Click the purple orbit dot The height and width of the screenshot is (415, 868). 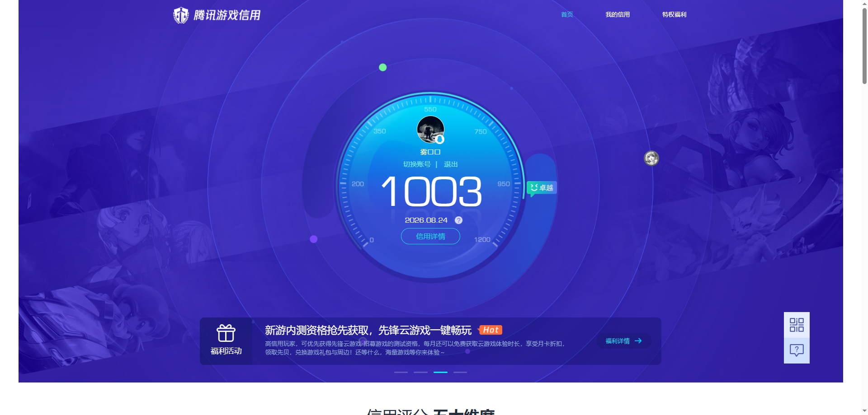point(314,239)
